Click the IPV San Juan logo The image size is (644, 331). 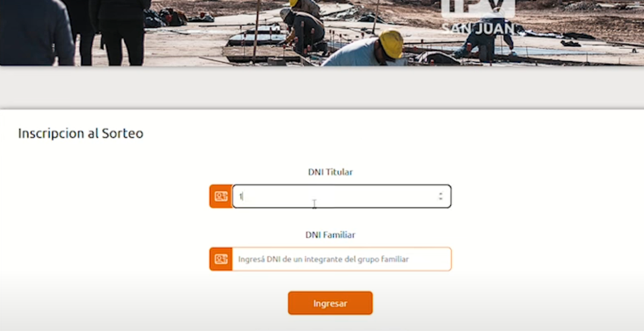pos(478,17)
